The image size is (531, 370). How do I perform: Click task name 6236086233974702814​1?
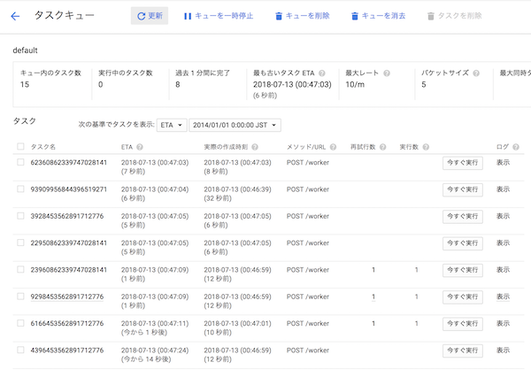point(69,162)
